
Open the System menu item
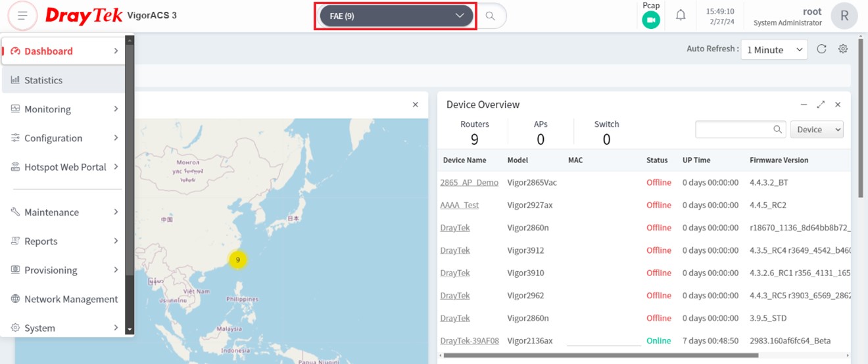tap(64, 327)
